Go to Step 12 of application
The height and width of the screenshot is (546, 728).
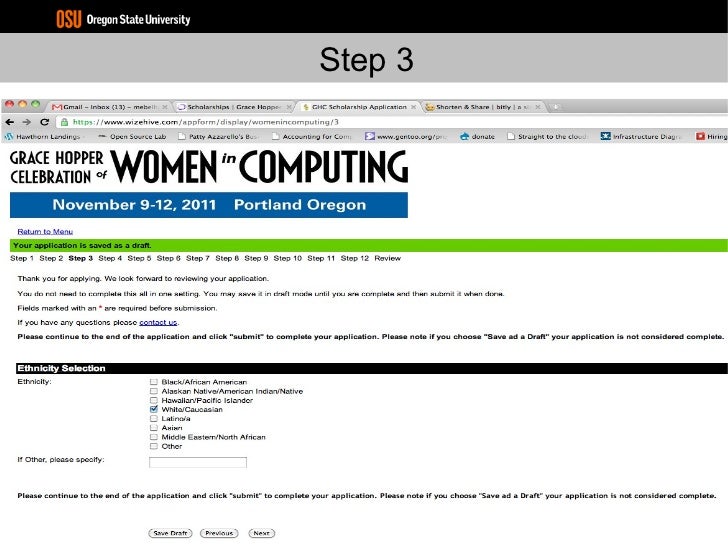[355, 258]
